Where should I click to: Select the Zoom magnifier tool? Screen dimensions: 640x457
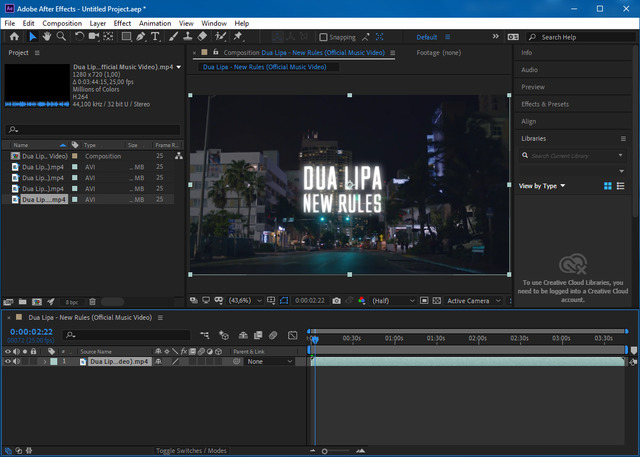tap(61, 37)
